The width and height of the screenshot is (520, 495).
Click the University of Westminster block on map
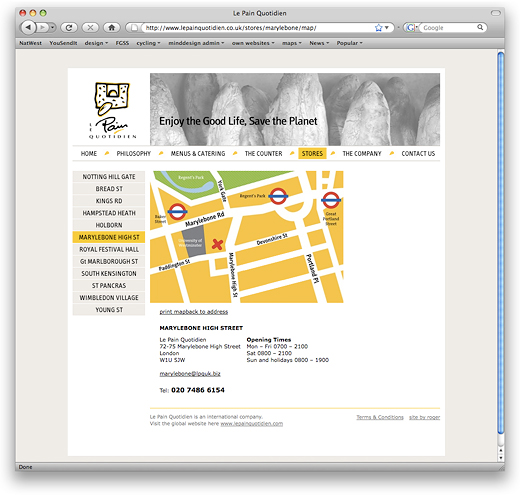pos(193,241)
